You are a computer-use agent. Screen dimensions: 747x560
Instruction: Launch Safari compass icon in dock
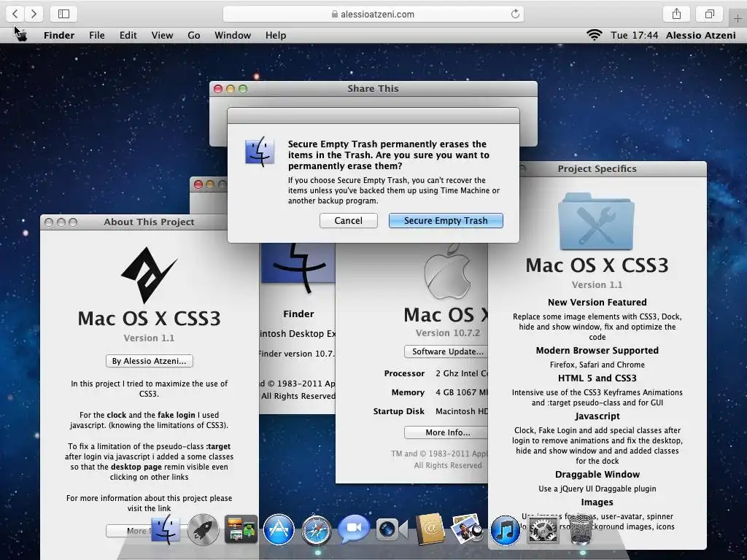tap(316, 529)
